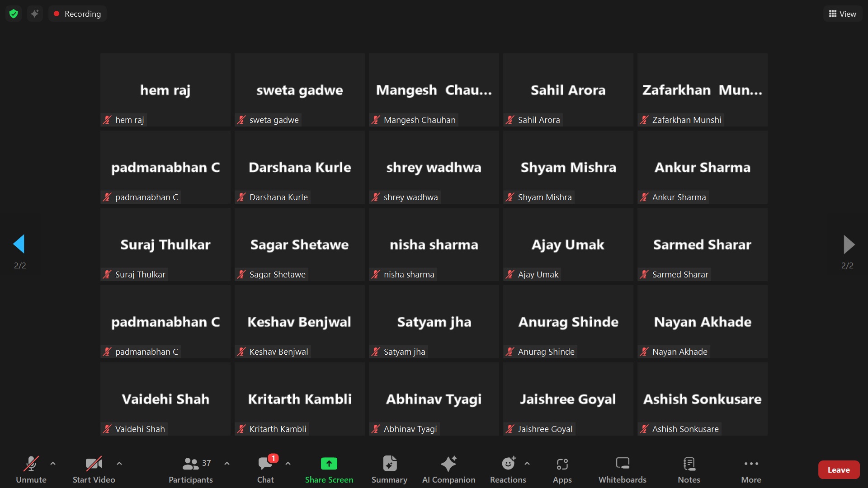Image resolution: width=868 pixels, height=488 pixels.
Task: Open the Chat panel
Action: 266,469
